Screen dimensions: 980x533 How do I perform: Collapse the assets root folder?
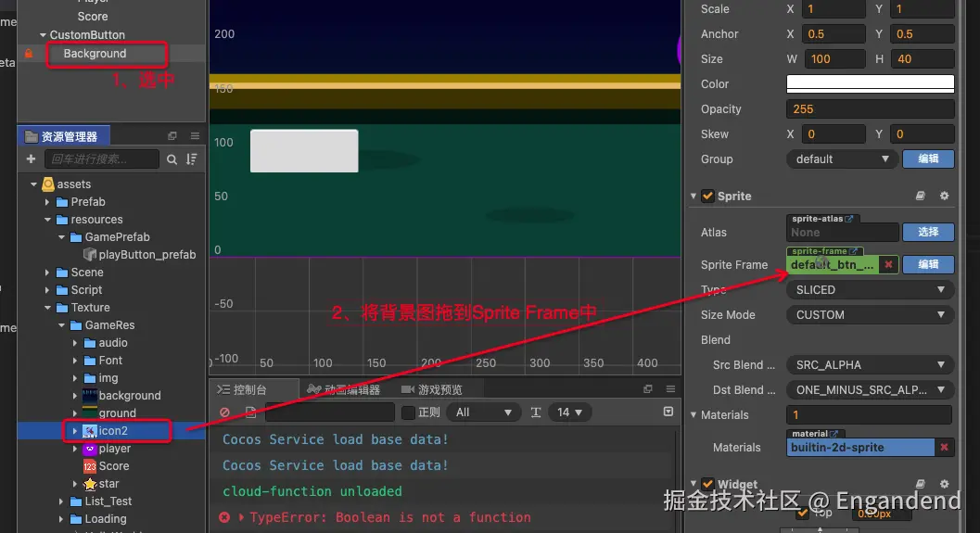pos(33,184)
